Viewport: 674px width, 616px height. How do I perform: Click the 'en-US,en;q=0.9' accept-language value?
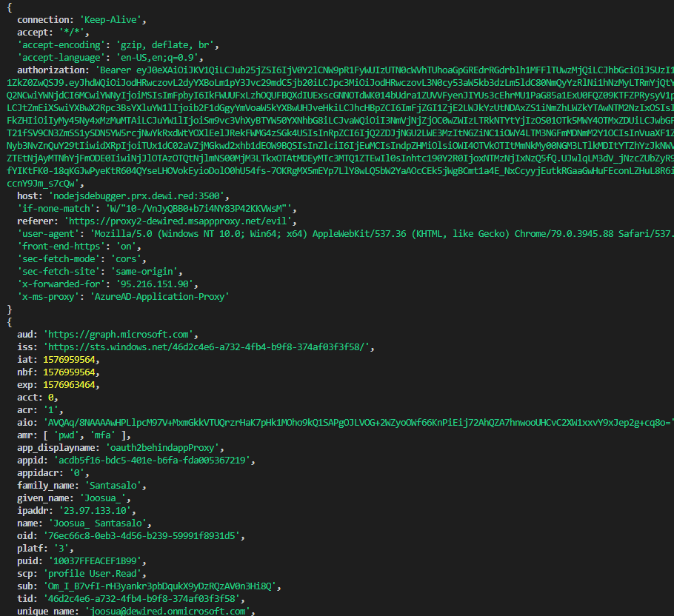157,57
